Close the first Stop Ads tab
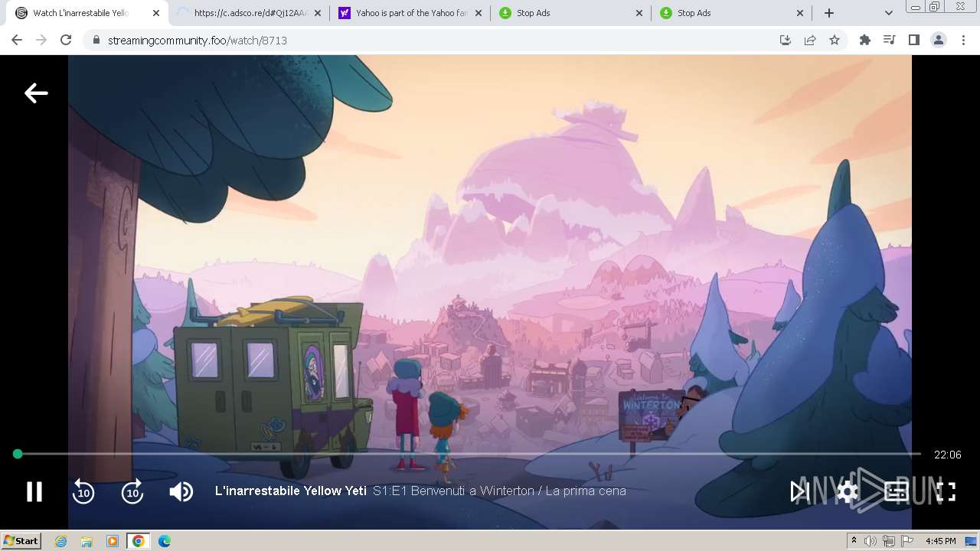The height and width of the screenshot is (551, 980). [x=639, y=13]
